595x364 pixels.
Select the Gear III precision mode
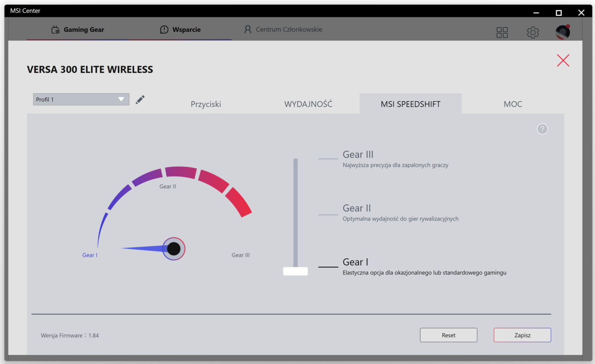click(x=358, y=154)
